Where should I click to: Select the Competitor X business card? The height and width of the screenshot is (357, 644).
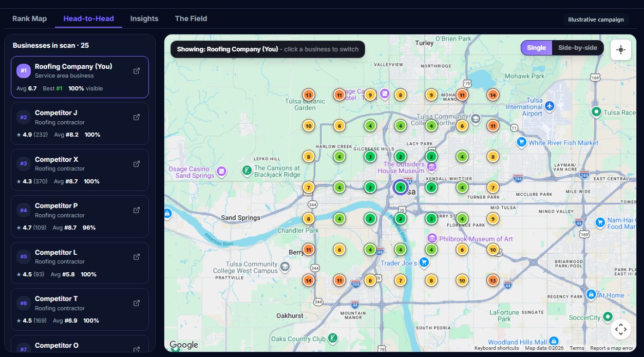80,170
